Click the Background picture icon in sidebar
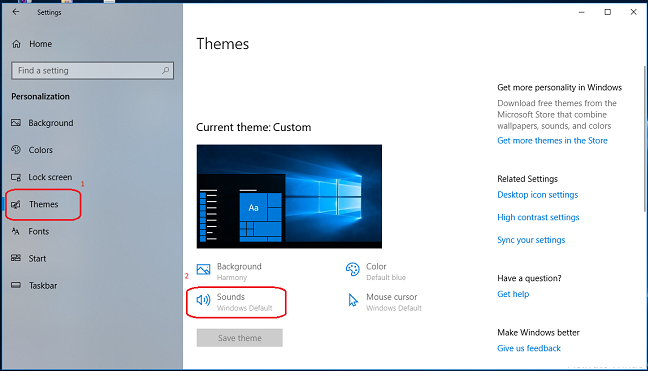 tap(16, 123)
